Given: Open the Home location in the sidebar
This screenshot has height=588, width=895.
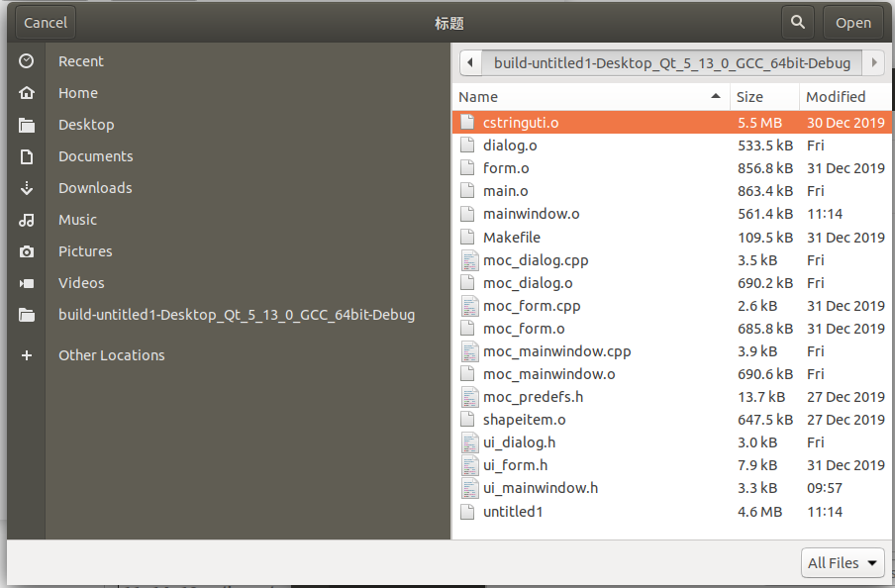Looking at the screenshot, I should pos(27,92).
